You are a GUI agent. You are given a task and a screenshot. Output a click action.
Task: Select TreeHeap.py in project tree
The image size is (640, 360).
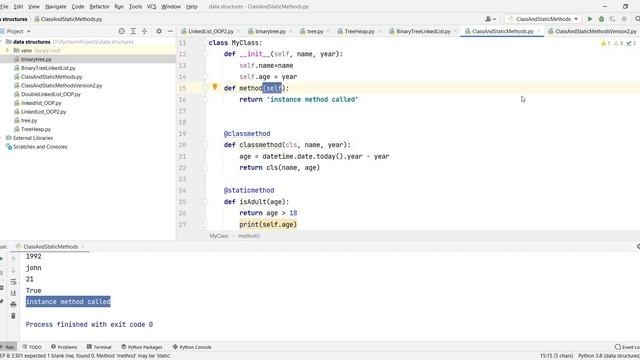[x=36, y=129]
